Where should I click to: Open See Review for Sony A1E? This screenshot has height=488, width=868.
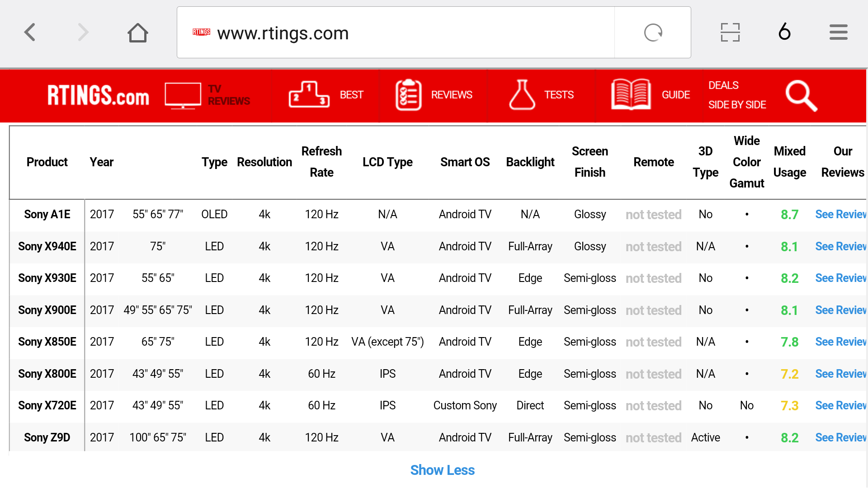(x=840, y=215)
